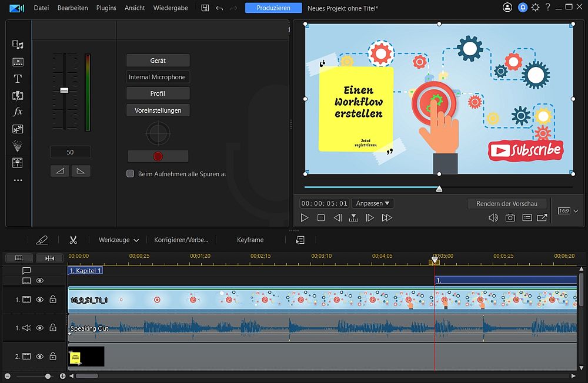The width and height of the screenshot is (588, 383).
Task: Toggle visibility of audio track 1
Action: pyautogui.click(x=40, y=328)
